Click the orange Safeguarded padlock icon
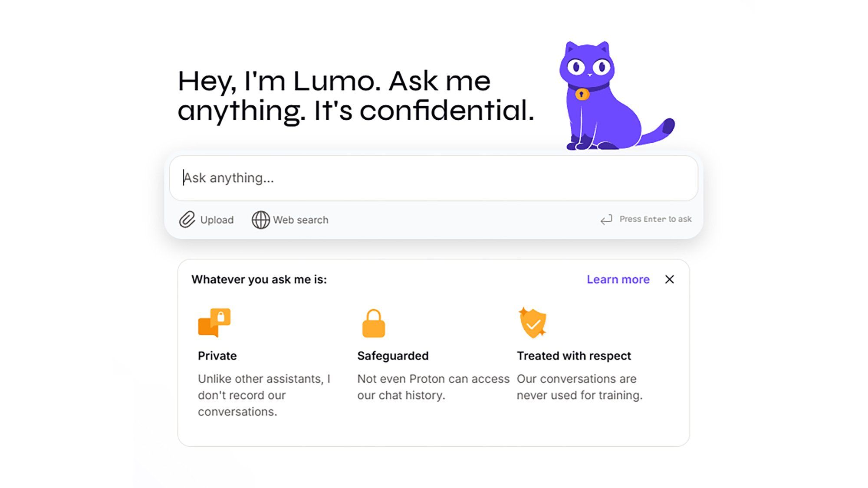The image size is (868, 488). tap(373, 324)
